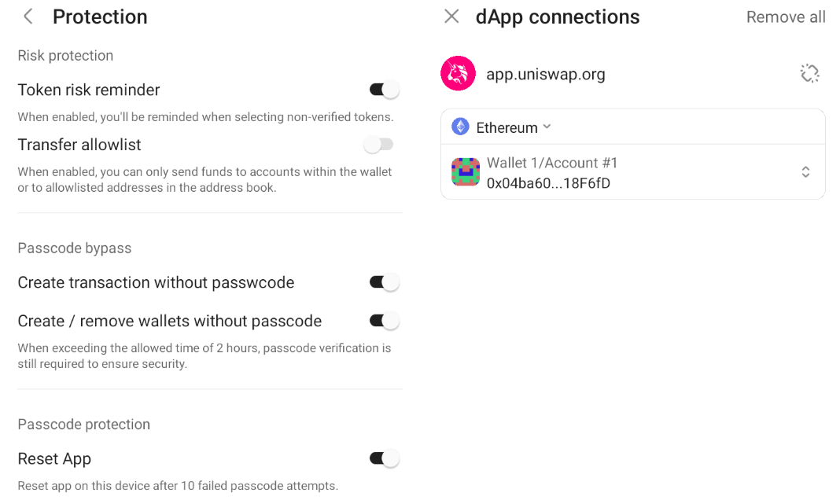The height and width of the screenshot is (504, 840).
Task: Enable the Transfer allowlist switch
Action: [x=379, y=144]
